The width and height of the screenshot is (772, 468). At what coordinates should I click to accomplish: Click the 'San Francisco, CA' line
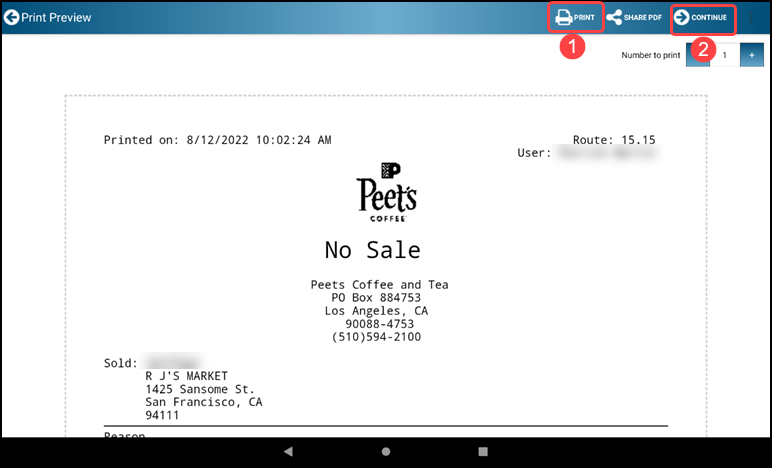click(x=203, y=402)
